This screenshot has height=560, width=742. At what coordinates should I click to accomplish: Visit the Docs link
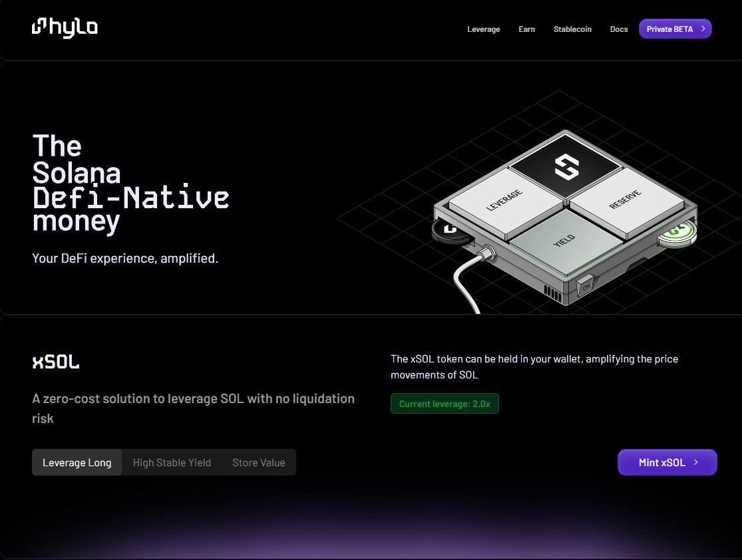tap(618, 29)
